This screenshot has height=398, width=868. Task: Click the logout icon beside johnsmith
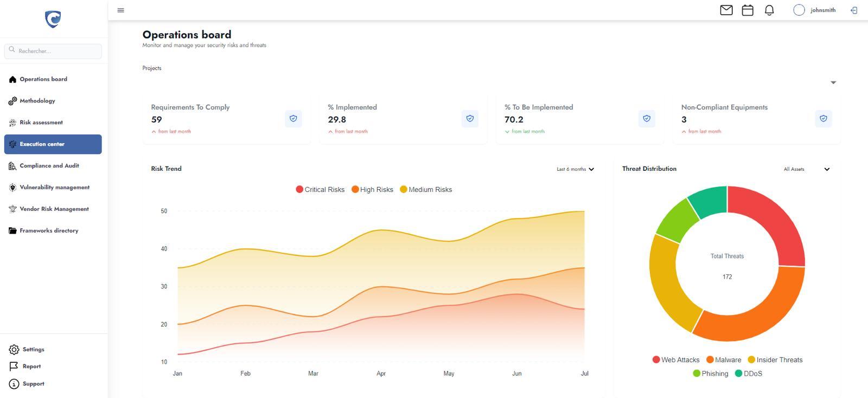(854, 10)
